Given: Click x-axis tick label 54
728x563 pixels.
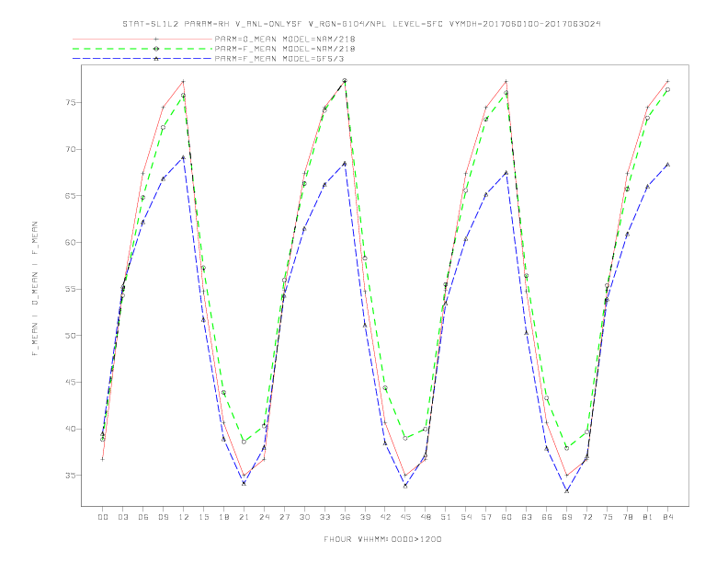Looking at the screenshot, I should (x=466, y=517).
